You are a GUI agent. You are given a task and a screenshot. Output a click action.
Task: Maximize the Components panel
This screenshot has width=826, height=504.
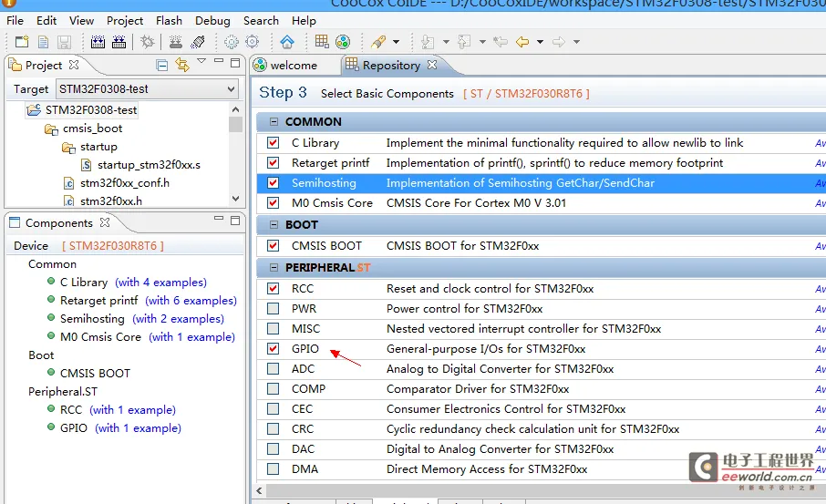click(x=235, y=221)
